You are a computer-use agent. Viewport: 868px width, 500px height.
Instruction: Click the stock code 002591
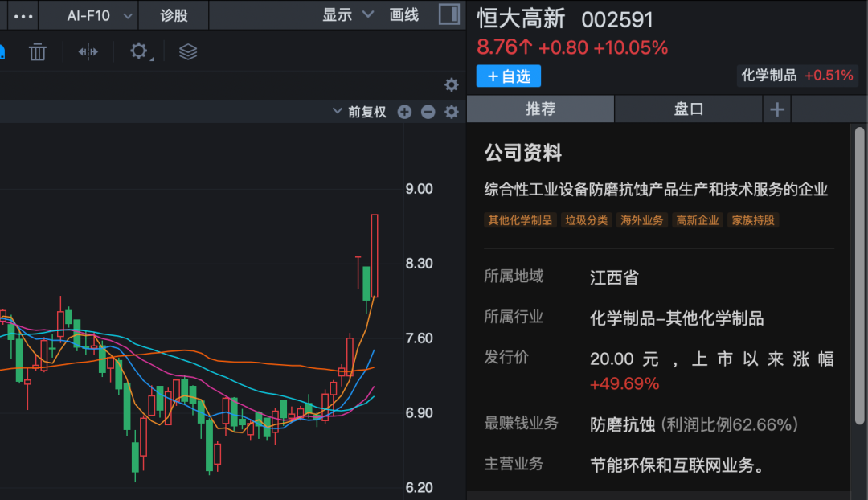click(617, 20)
